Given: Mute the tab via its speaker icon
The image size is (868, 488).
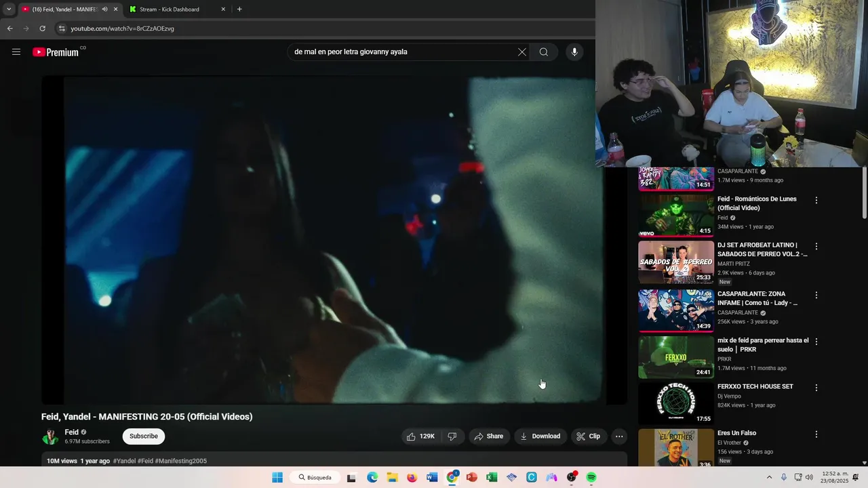Looking at the screenshot, I should (x=104, y=9).
